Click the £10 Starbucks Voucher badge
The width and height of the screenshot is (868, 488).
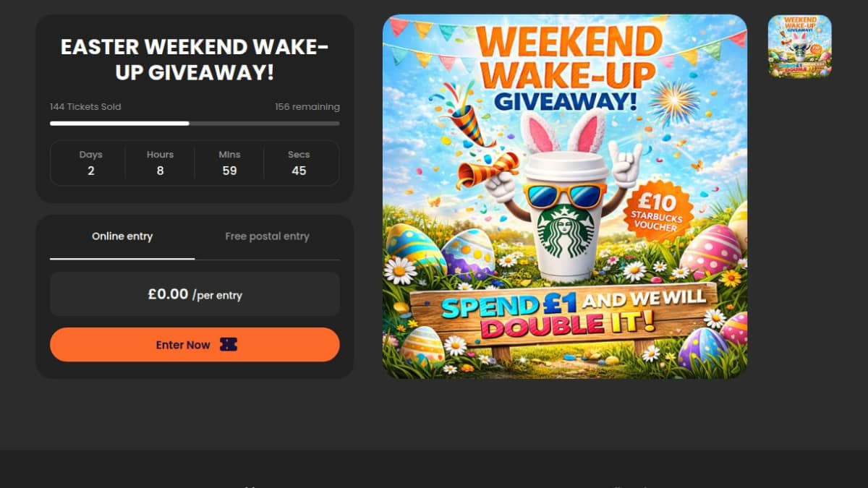658,210
